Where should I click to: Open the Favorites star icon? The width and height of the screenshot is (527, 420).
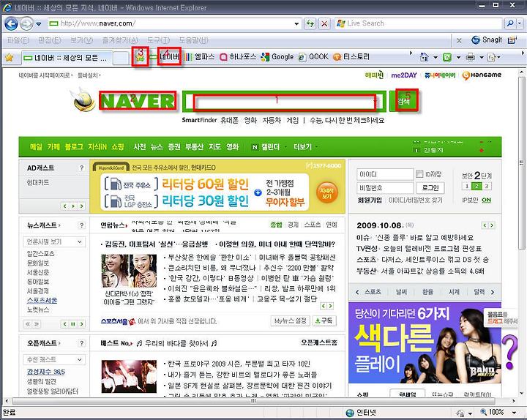[9, 58]
